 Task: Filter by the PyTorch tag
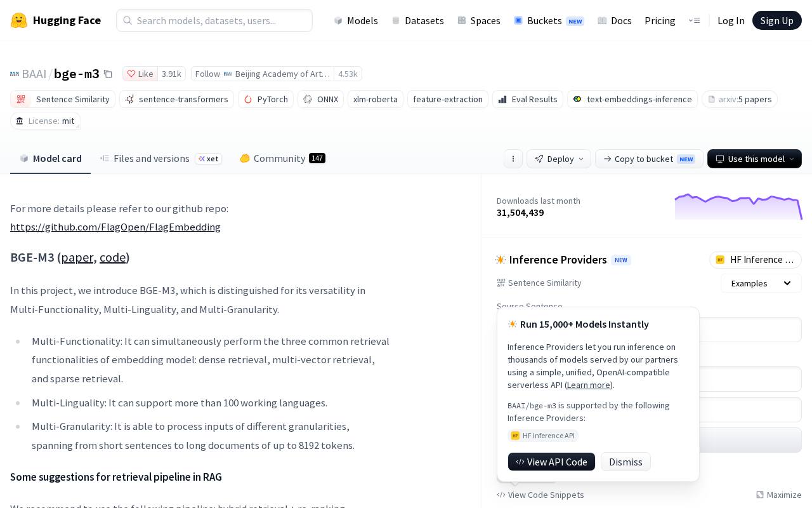pos(266,99)
